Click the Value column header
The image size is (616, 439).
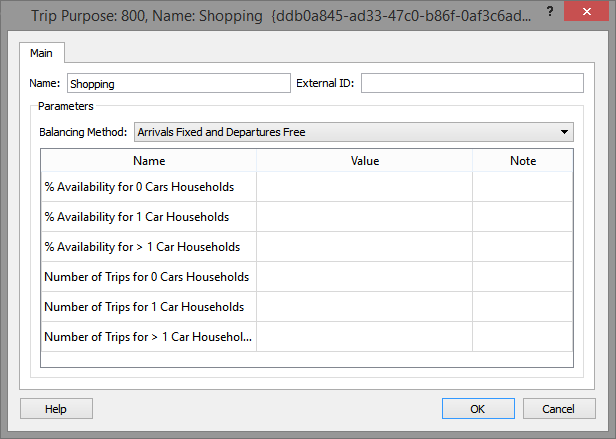(364, 161)
